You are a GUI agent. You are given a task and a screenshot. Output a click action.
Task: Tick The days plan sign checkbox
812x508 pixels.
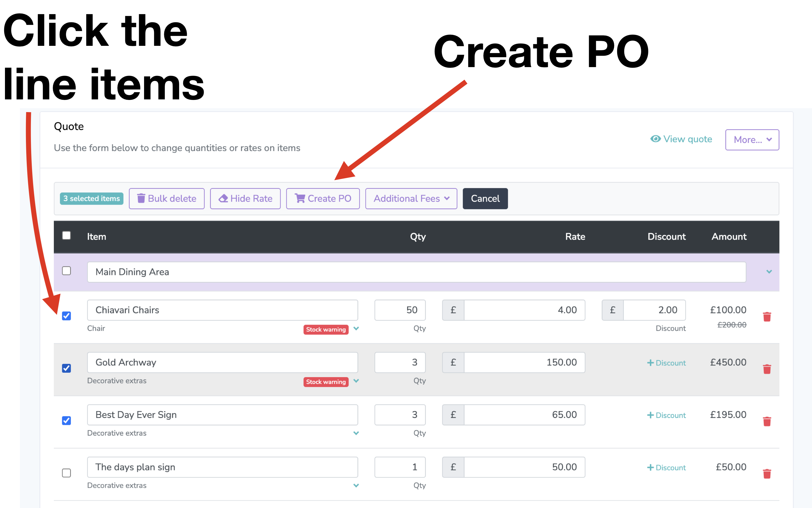[67, 473]
